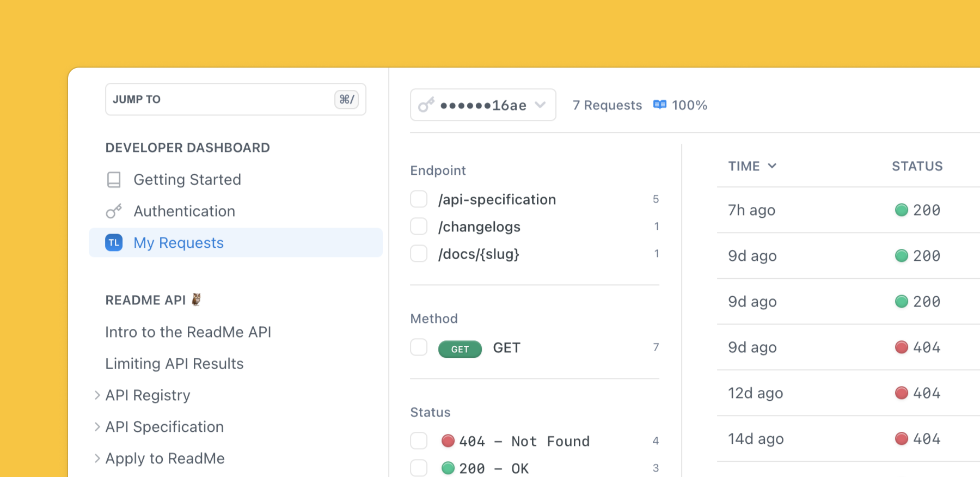The image size is (980, 477).
Task: Open the API Registry page label
Action: click(x=148, y=395)
